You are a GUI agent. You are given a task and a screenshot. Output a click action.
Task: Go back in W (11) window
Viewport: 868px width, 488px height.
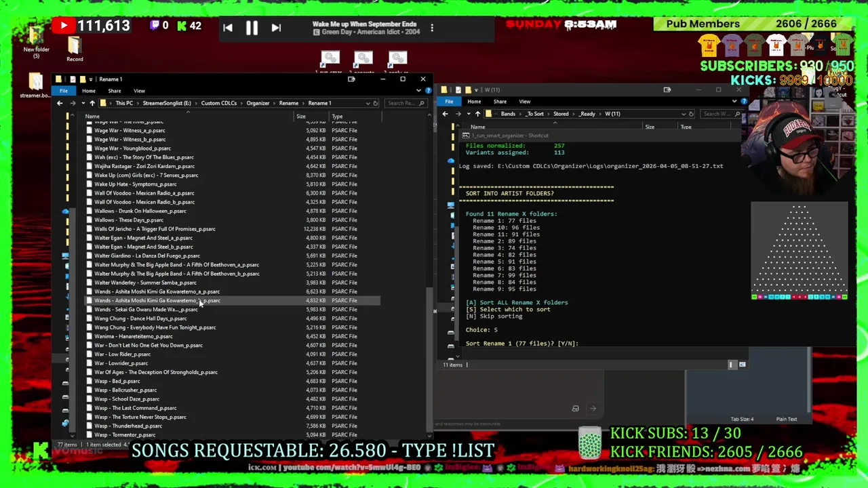(x=445, y=114)
